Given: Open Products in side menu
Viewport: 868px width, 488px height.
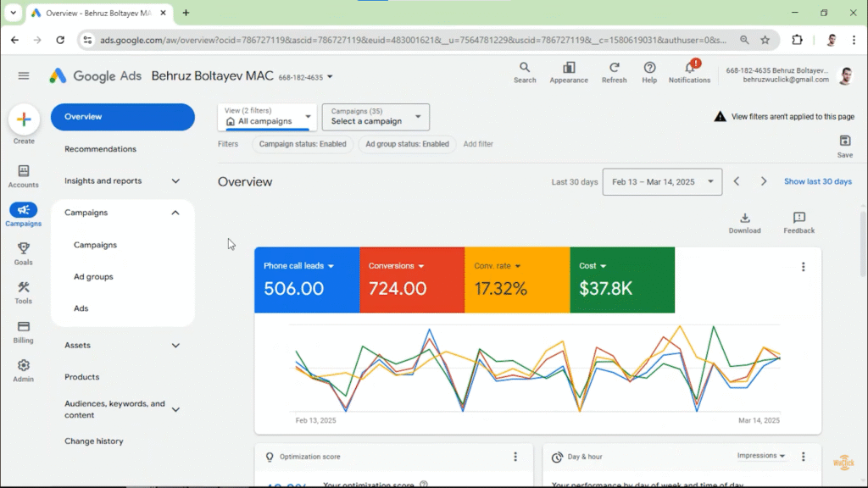Looking at the screenshot, I should click(82, 377).
